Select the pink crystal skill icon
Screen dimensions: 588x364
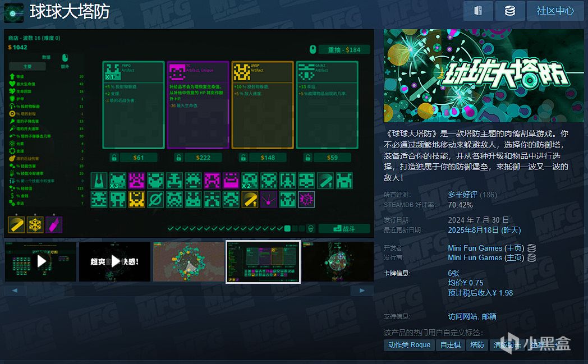[x=54, y=224]
